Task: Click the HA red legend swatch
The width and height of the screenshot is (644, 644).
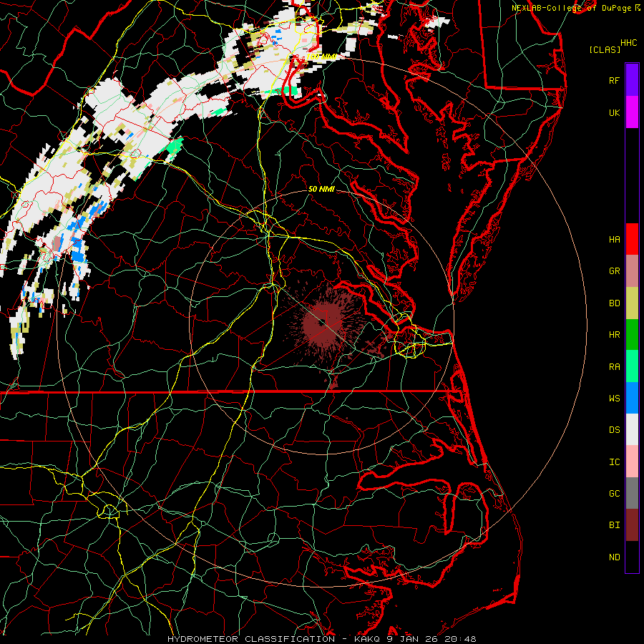Action: tap(632, 239)
